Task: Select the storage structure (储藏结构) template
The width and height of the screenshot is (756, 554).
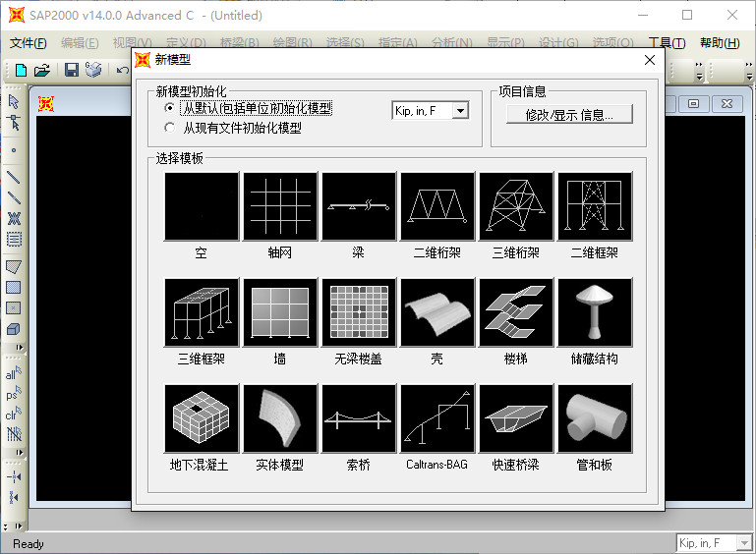Action: pyautogui.click(x=595, y=312)
